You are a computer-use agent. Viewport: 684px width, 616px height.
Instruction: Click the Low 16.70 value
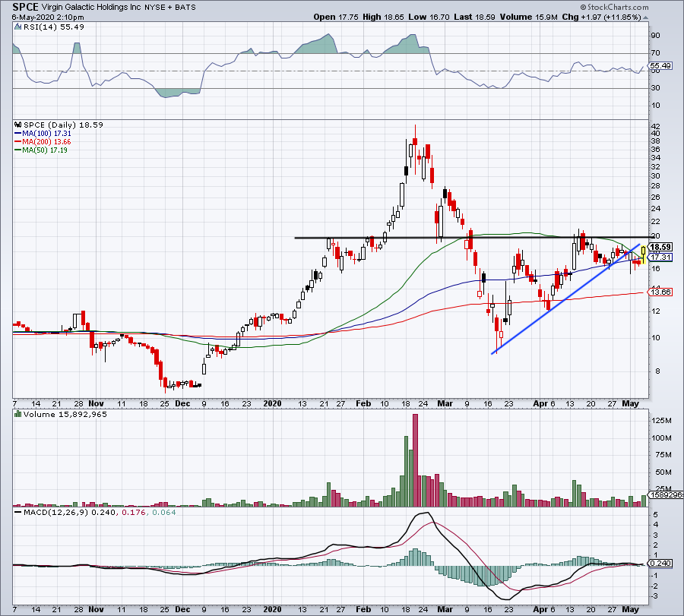(x=429, y=17)
